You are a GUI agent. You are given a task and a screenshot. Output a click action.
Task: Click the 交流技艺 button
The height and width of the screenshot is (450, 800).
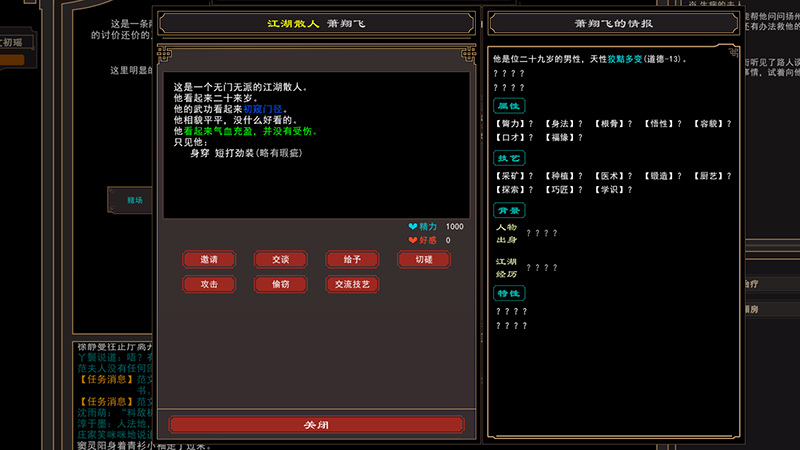point(352,284)
